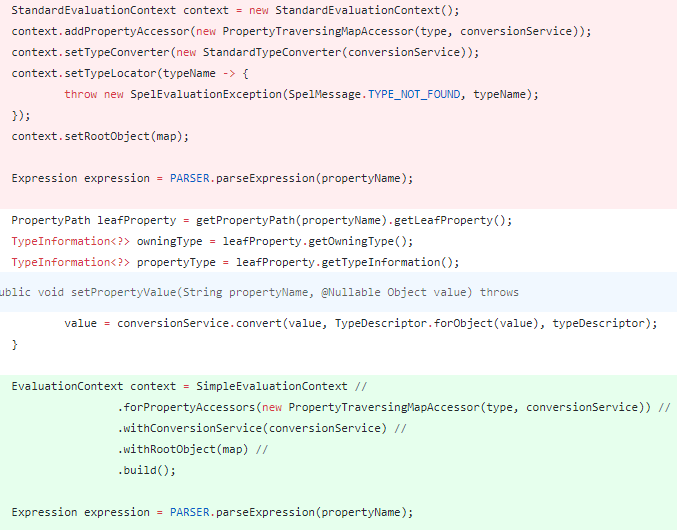Click the line 'value = conversionService.convert(value, TypeDescriptor'
The image size is (677, 530).
(361, 323)
